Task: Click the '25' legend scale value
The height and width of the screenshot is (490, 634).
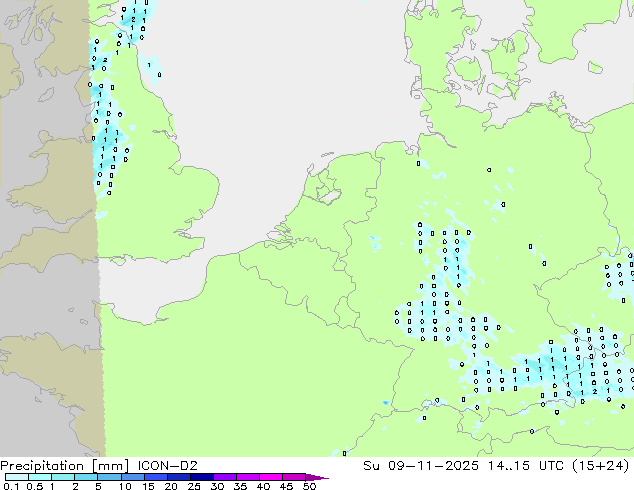Action: (194, 486)
